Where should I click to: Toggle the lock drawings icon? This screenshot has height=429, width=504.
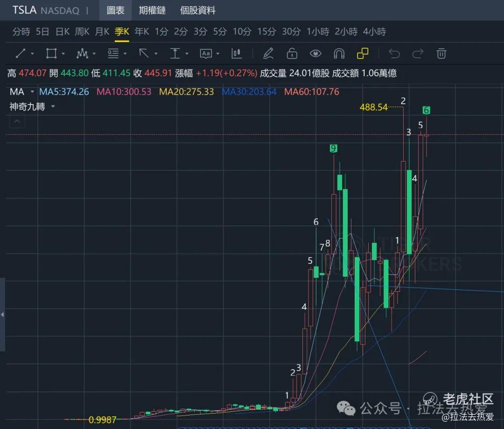(x=292, y=53)
